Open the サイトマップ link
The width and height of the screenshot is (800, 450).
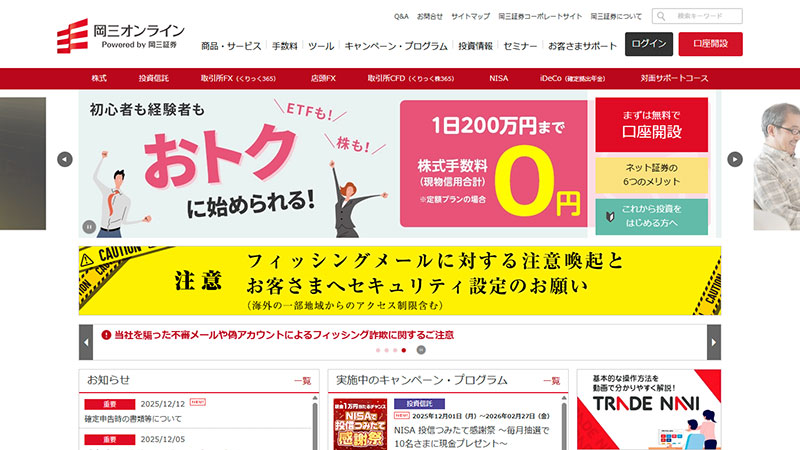click(x=470, y=16)
